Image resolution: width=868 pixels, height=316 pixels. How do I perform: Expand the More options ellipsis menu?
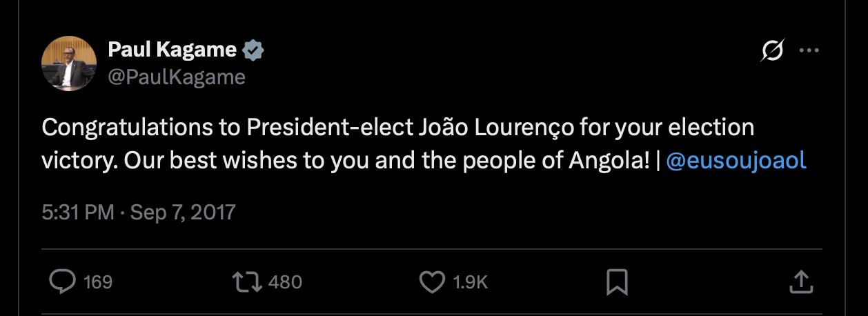click(x=808, y=51)
